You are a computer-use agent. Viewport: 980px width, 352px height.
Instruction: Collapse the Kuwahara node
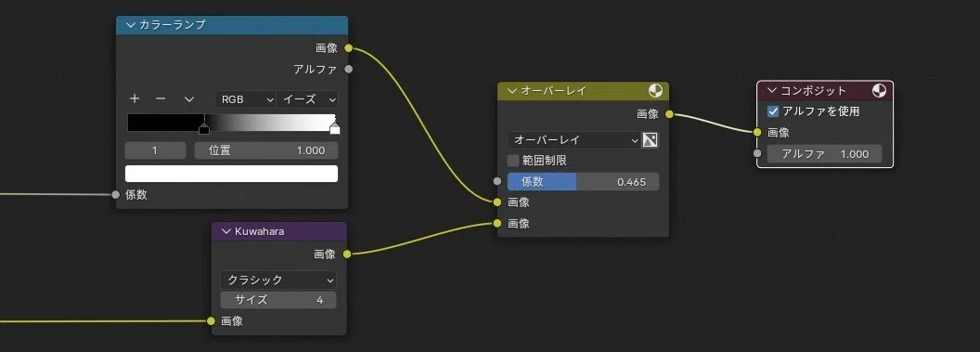click(226, 231)
